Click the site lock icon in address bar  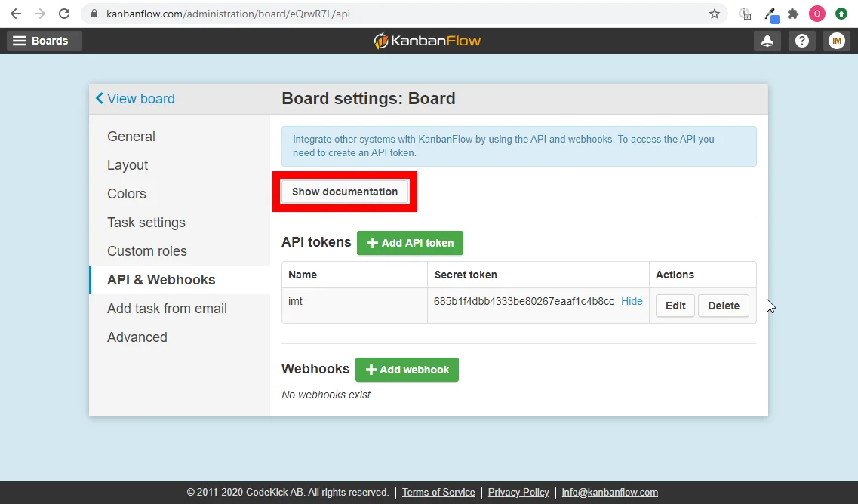pyautogui.click(x=94, y=14)
